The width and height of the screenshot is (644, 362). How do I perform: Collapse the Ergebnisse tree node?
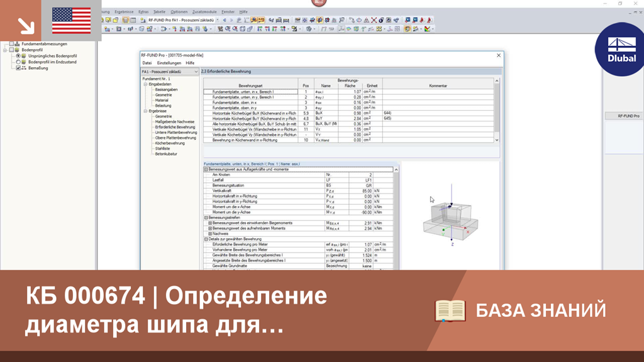pos(145,111)
